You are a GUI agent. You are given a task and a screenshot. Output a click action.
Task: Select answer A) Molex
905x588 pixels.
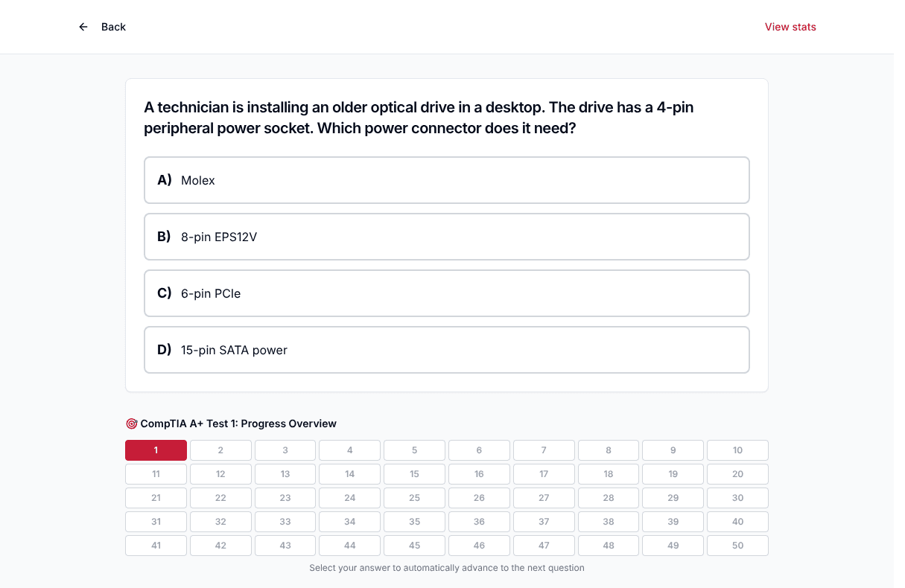click(x=447, y=180)
